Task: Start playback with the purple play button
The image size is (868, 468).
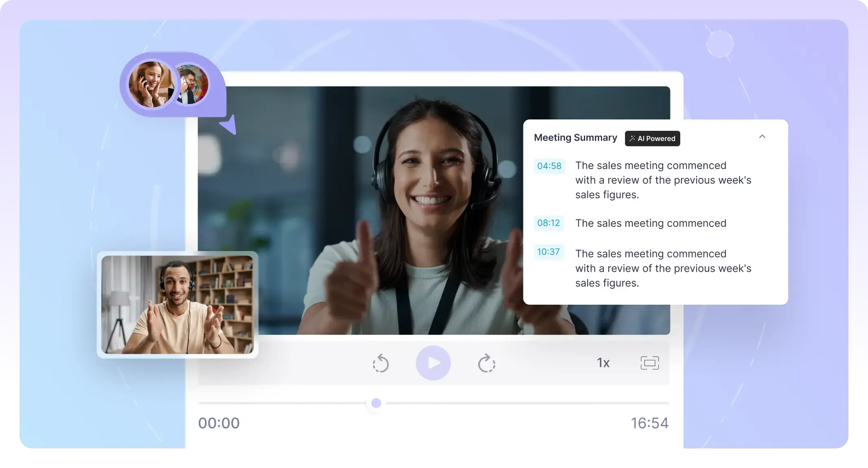Action: (x=433, y=363)
